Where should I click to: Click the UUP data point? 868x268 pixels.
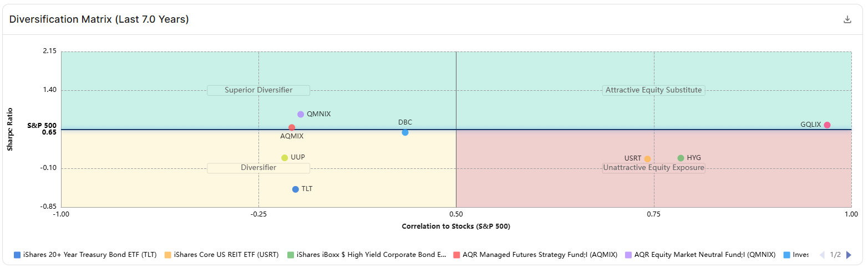click(285, 158)
